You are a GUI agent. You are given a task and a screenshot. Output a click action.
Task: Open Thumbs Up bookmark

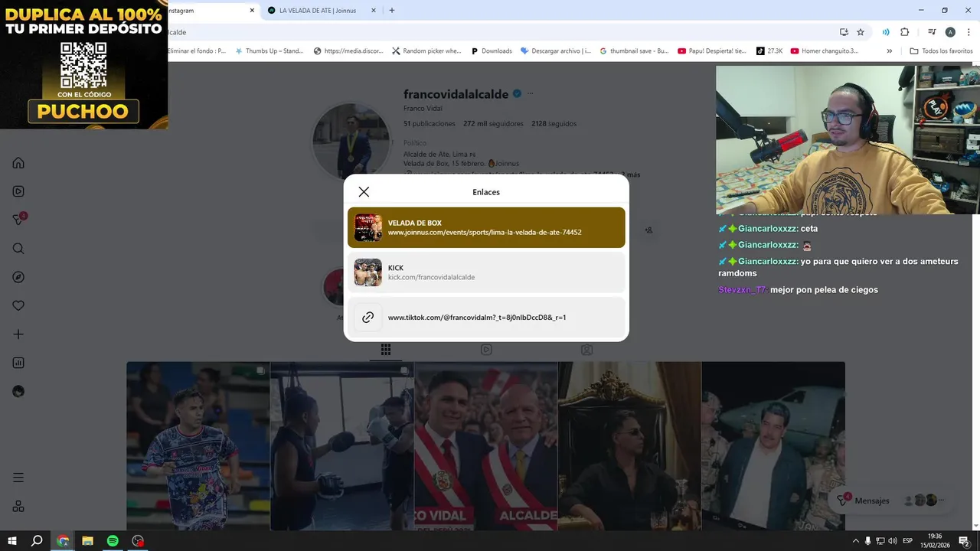coord(269,51)
